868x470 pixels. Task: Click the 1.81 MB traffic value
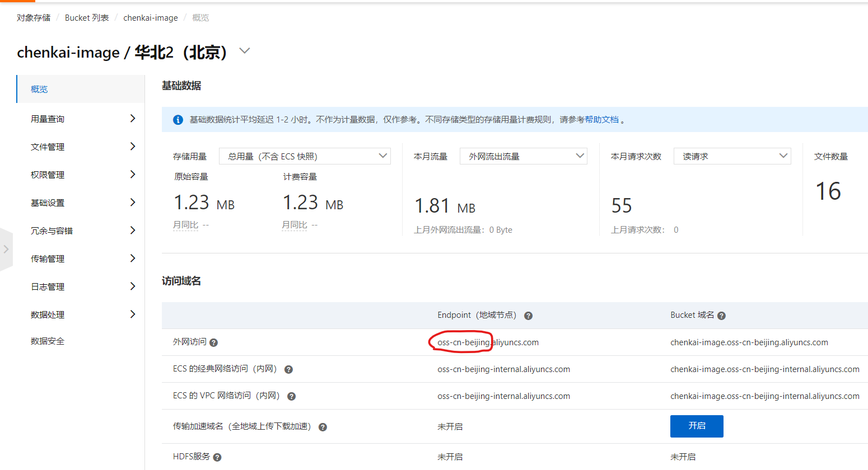point(445,206)
